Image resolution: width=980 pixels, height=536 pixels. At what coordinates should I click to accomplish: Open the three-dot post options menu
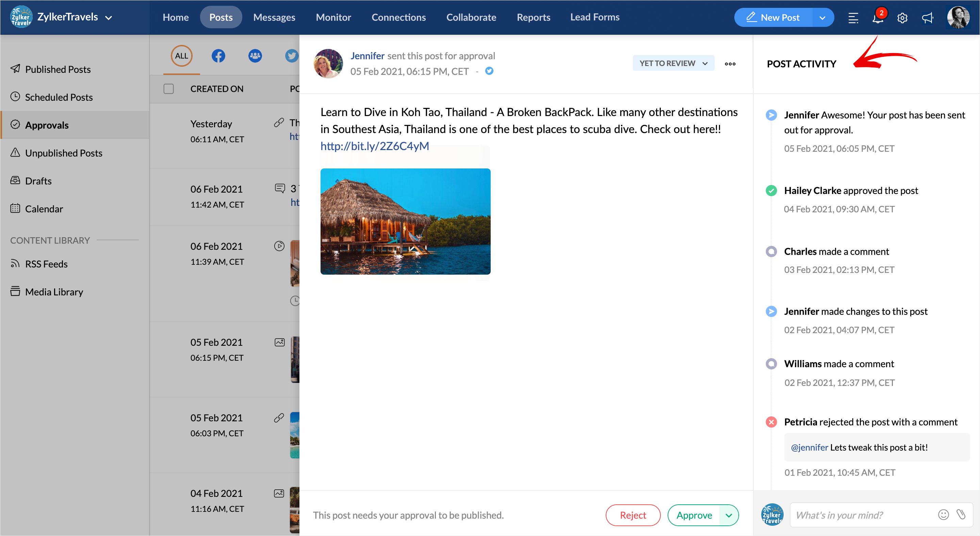[x=730, y=64]
